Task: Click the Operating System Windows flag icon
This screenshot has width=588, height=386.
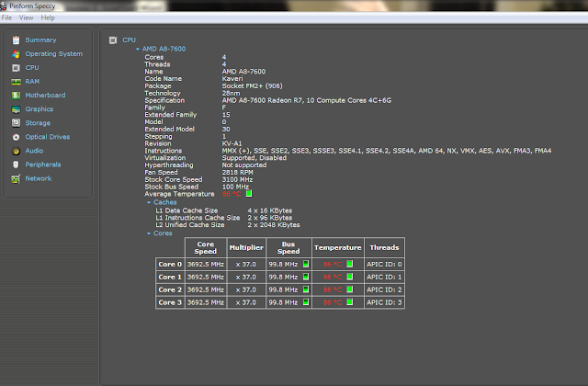Action: (16, 54)
